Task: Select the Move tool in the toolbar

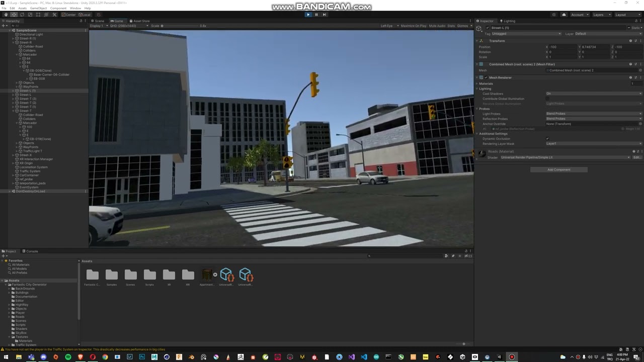Action: (x=14, y=14)
